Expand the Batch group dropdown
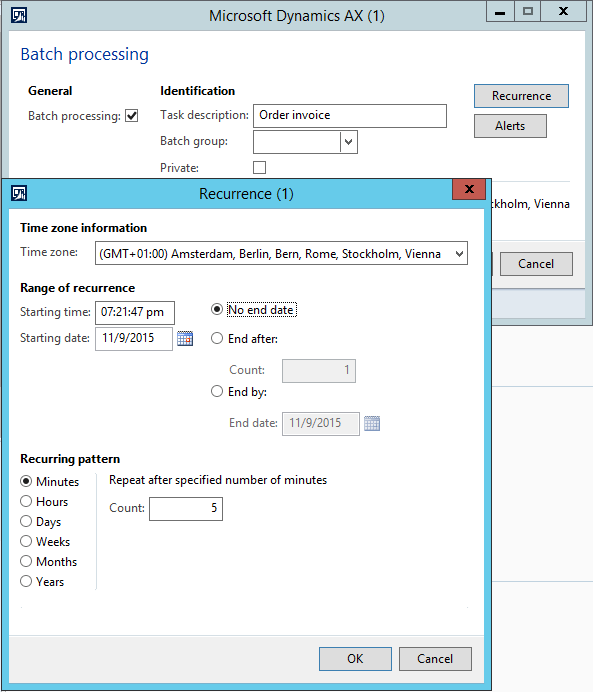The image size is (593, 692). point(349,142)
